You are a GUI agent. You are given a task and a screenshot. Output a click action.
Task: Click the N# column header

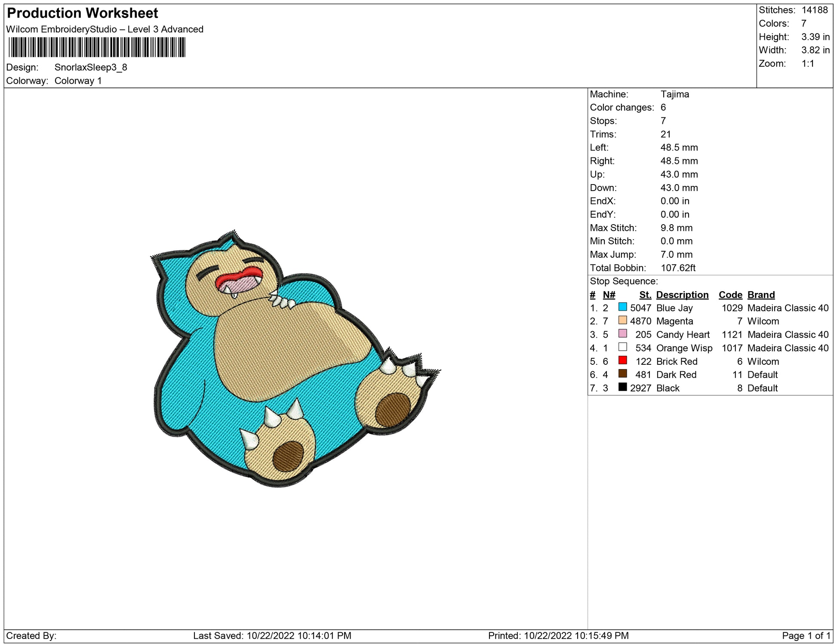point(609,295)
